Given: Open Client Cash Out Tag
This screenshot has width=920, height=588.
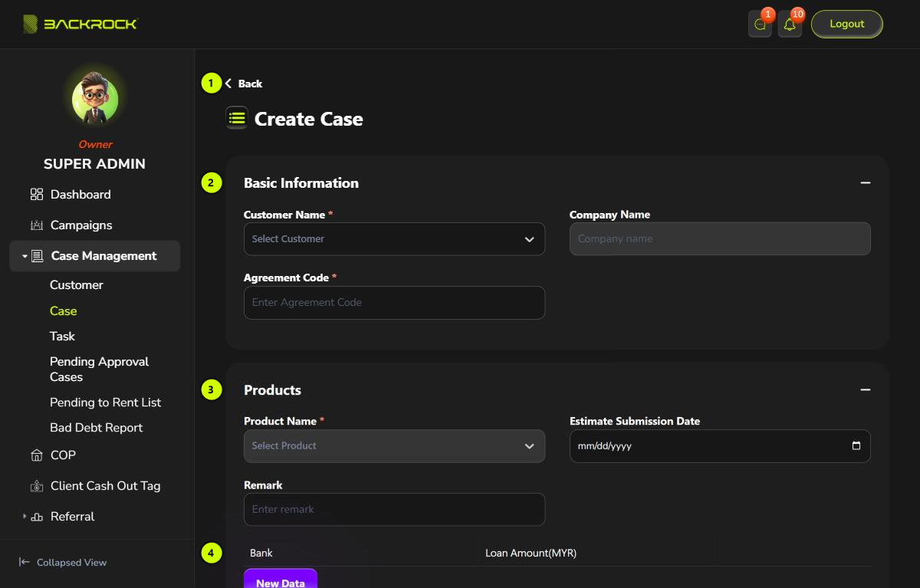Looking at the screenshot, I should [105, 486].
